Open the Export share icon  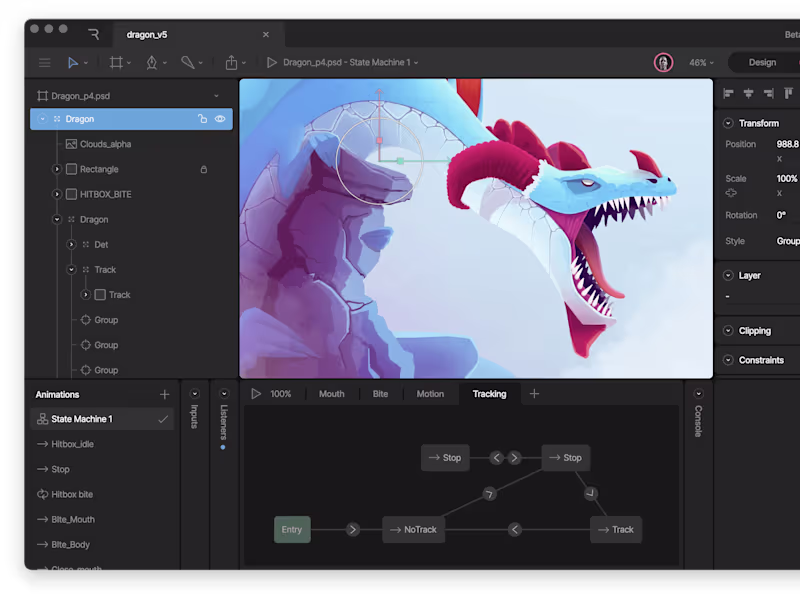coord(231,62)
